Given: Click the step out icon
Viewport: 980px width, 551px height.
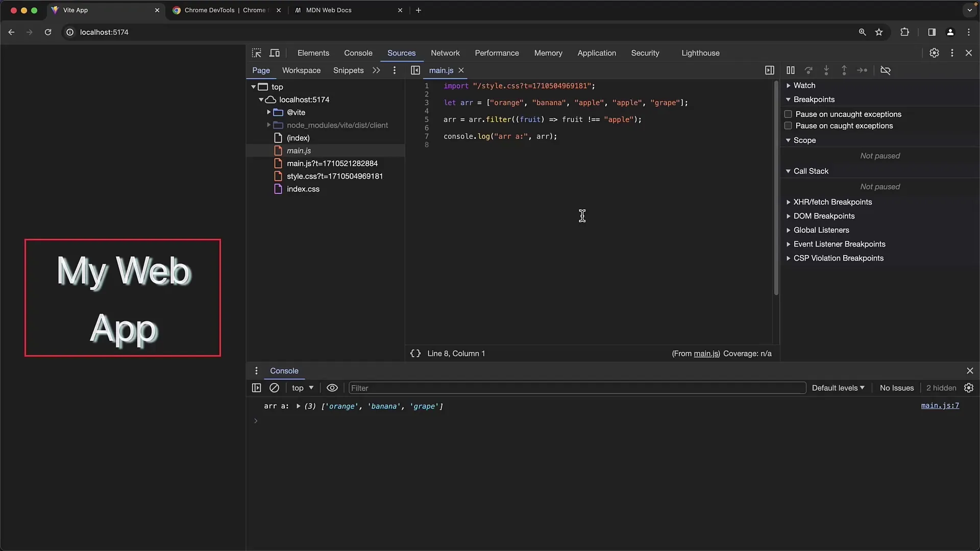Looking at the screenshot, I should tap(844, 70).
